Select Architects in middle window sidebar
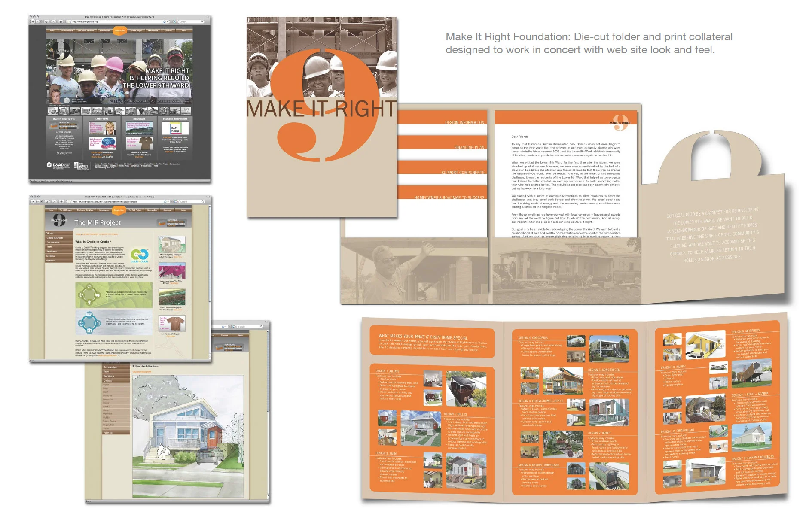Screen dimensions: 812x516 point(59,252)
